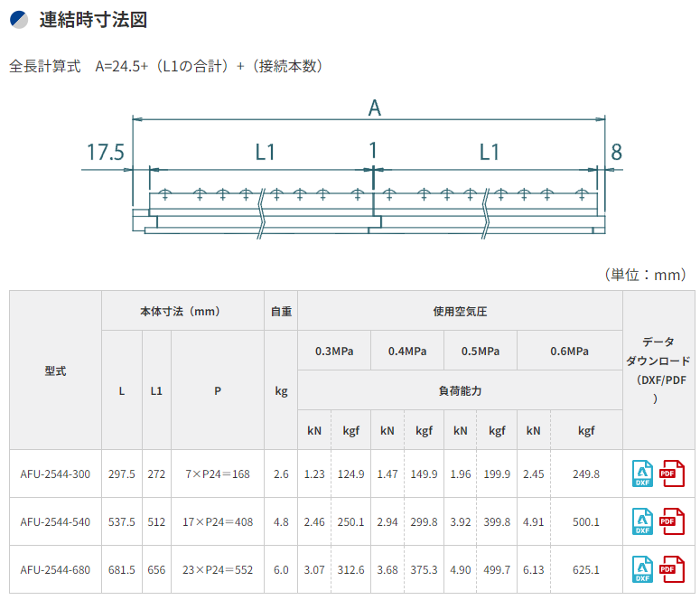
Task: Select the AFU-2544-680 model cell
Action: click(x=55, y=569)
